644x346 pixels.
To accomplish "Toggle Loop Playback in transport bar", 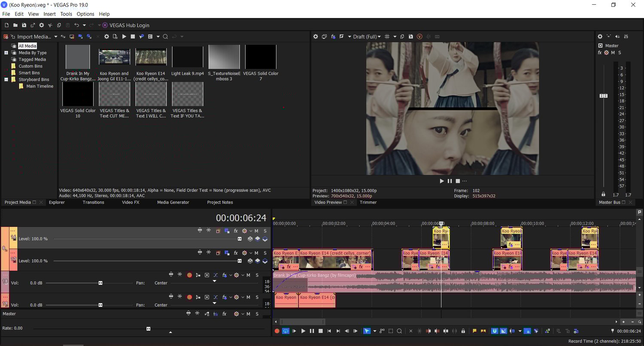I will (286, 331).
